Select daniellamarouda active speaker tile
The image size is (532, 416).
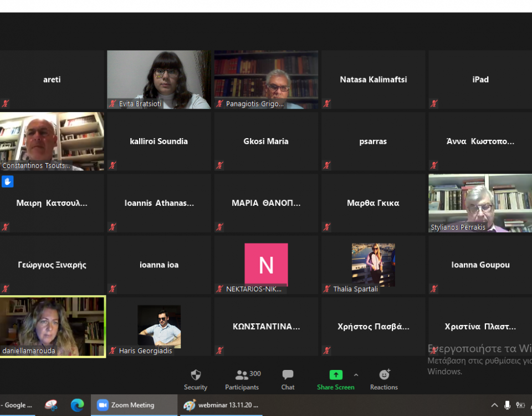pos(53,326)
